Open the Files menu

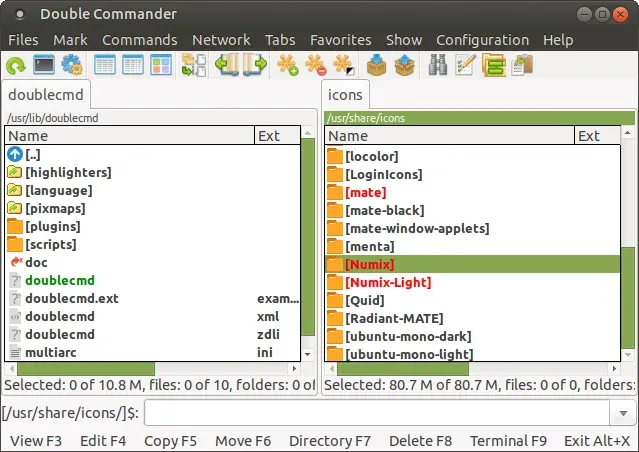pos(23,40)
